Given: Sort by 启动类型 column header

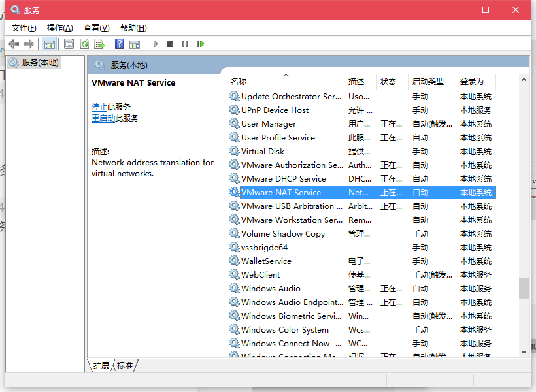Looking at the screenshot, I should [432, 81].
